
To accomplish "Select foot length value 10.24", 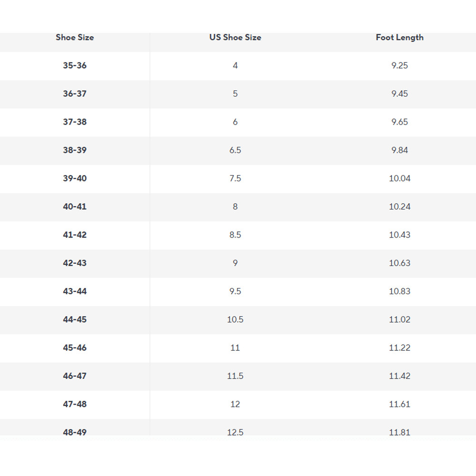I will pyautogui.click(x=399, y=207).
